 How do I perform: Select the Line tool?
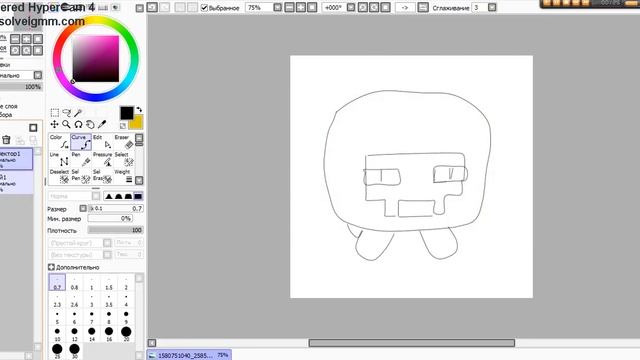click(x=60, y=159)
